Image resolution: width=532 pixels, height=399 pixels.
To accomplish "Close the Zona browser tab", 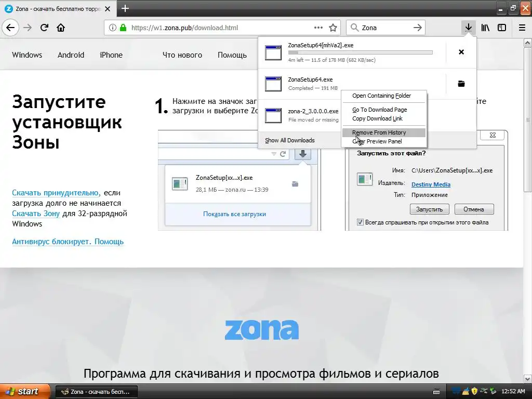I will click(108, 9).
